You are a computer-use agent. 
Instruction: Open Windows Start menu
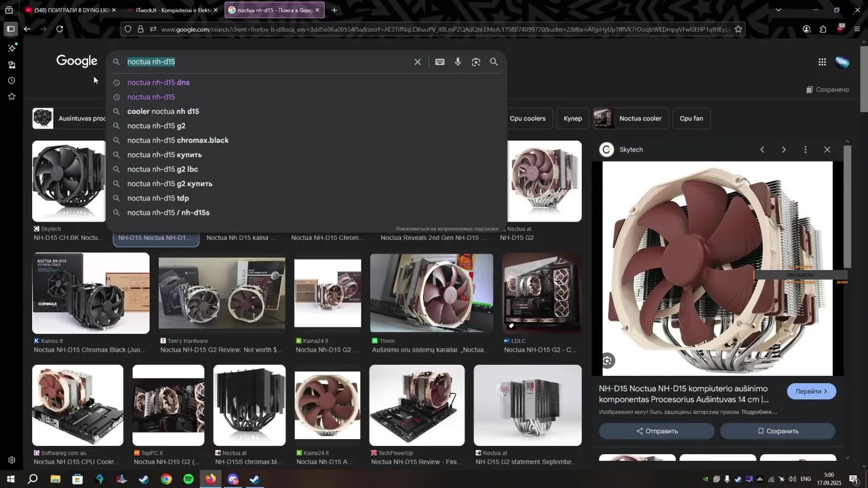(11, 479)
